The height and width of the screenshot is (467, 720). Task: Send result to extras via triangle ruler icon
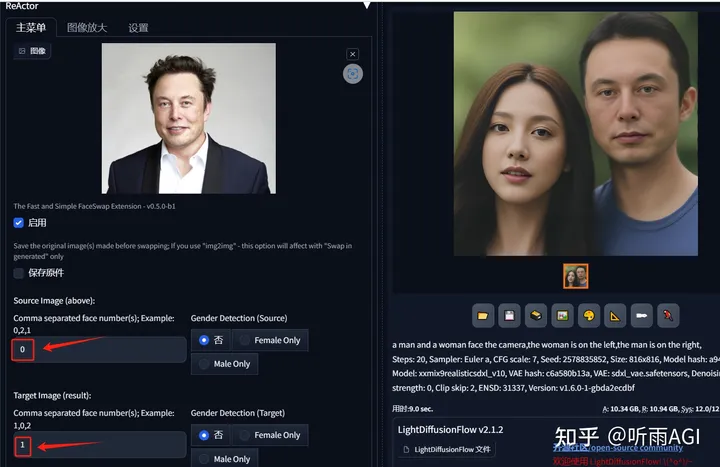pyautogui.click(x=615, y=316)
